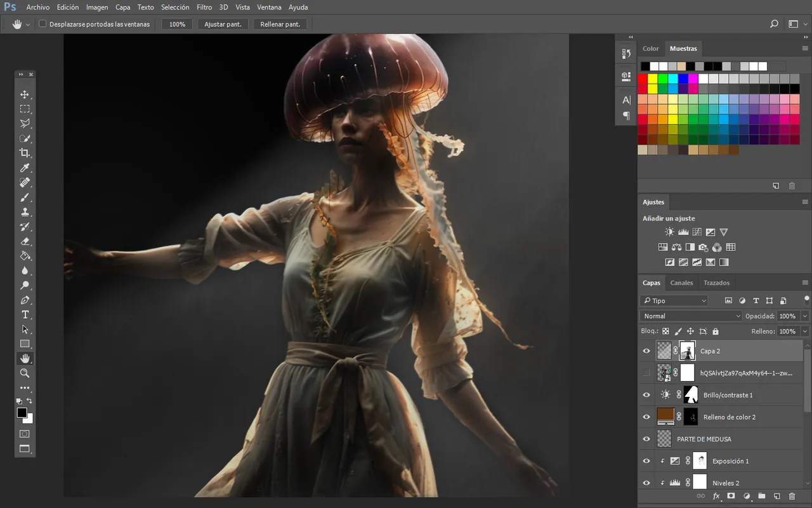Add a Curves adjustment from Ajustes panel
This screenshot has width=812, height=508.
pyautogui.click(x=697, y=232)
